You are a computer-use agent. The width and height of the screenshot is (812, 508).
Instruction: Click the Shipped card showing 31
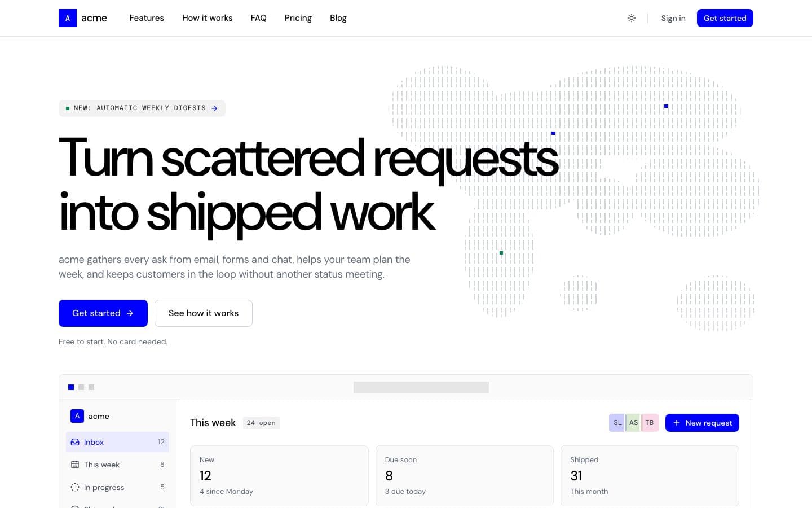click(650, 476)
